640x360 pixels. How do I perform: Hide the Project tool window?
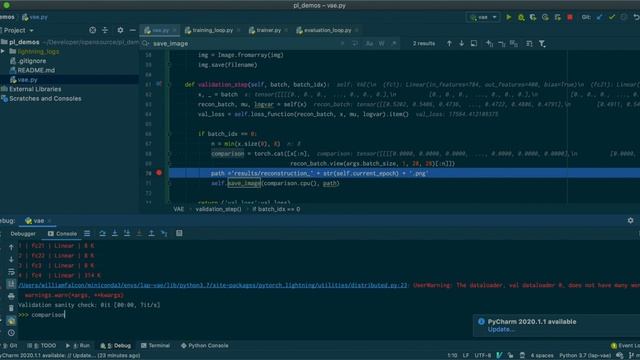pos(132,30)
